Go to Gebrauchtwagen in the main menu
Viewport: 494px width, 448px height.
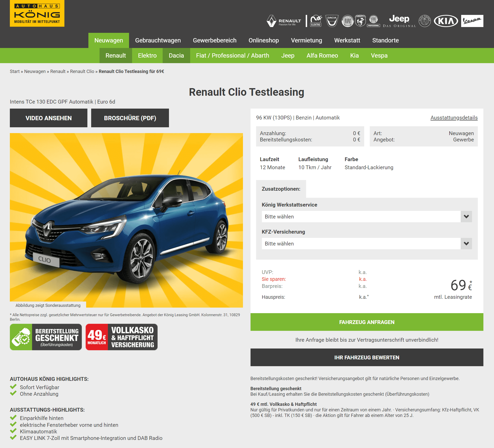click(x=158, y=40)
